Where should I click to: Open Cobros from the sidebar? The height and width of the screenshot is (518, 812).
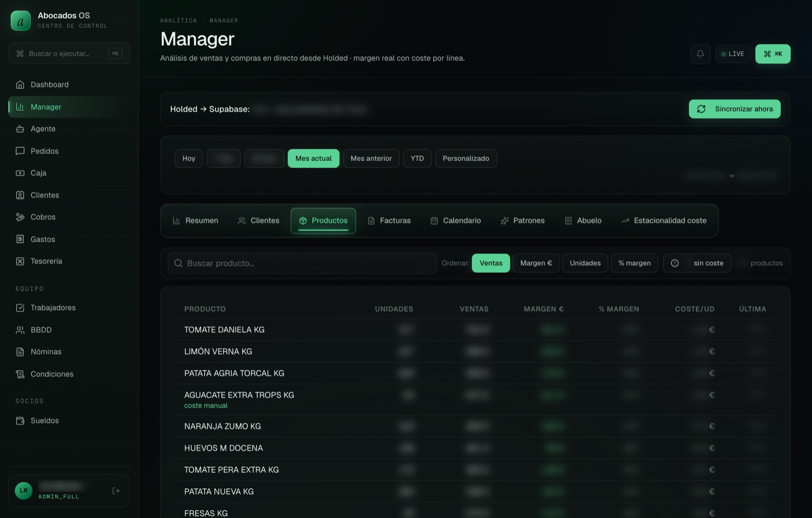pos(69,217)
